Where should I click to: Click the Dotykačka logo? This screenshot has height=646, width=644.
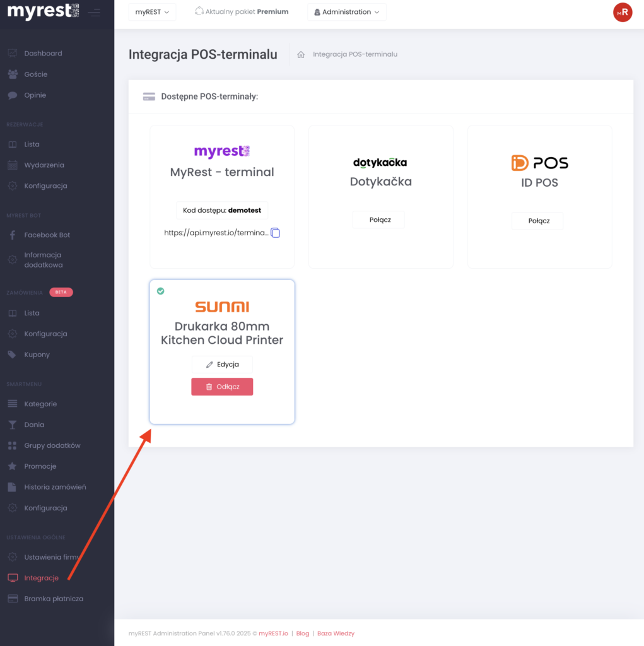[x=380, y=163]
